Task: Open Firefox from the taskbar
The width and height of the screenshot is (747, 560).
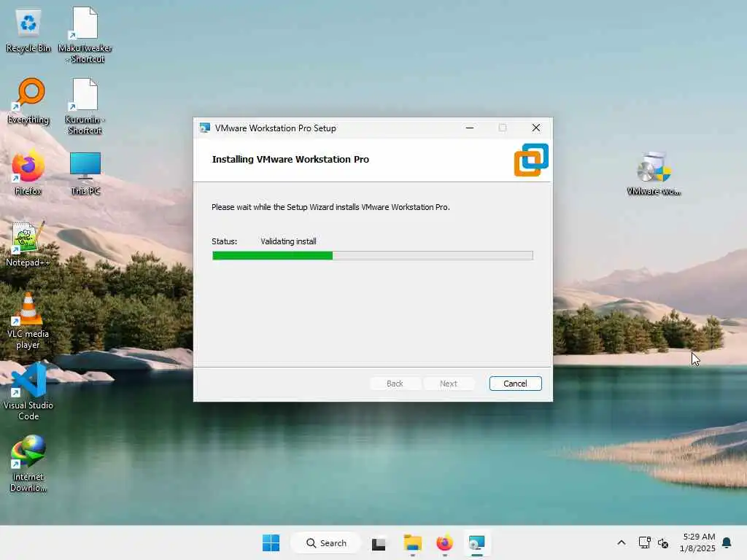Action: (444, 542)
